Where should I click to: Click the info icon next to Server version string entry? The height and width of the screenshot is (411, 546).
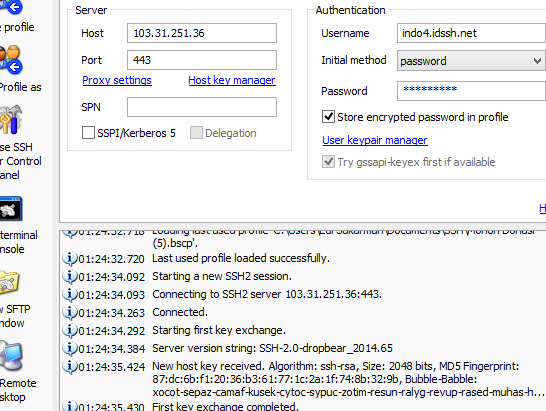(69, 348)
